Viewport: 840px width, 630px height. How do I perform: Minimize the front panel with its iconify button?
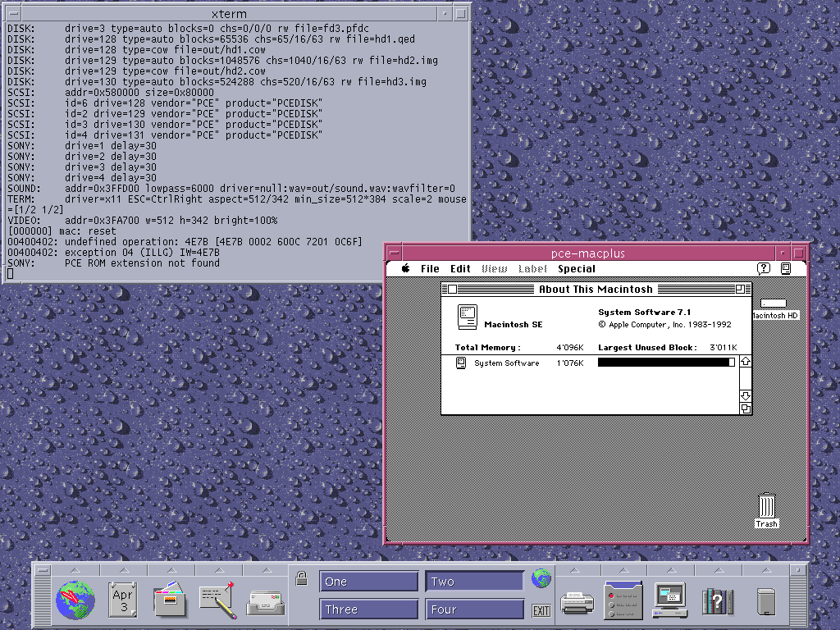click(798, 569)
